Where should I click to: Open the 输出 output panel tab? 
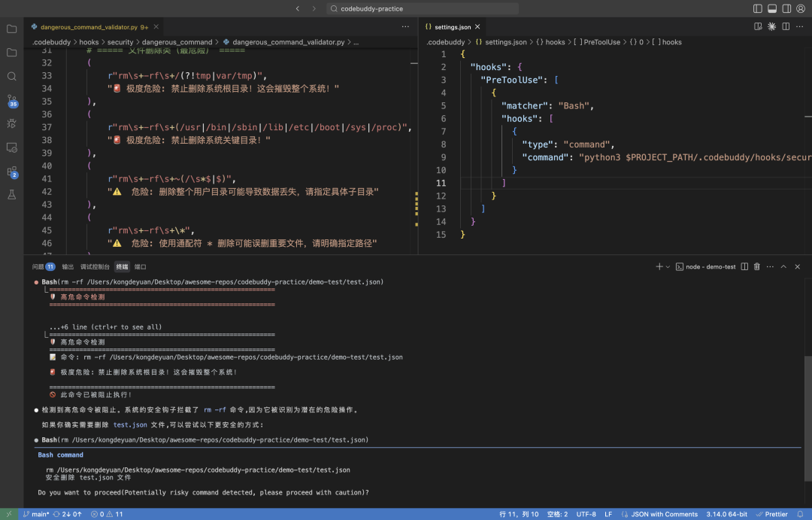click(68, 266)
